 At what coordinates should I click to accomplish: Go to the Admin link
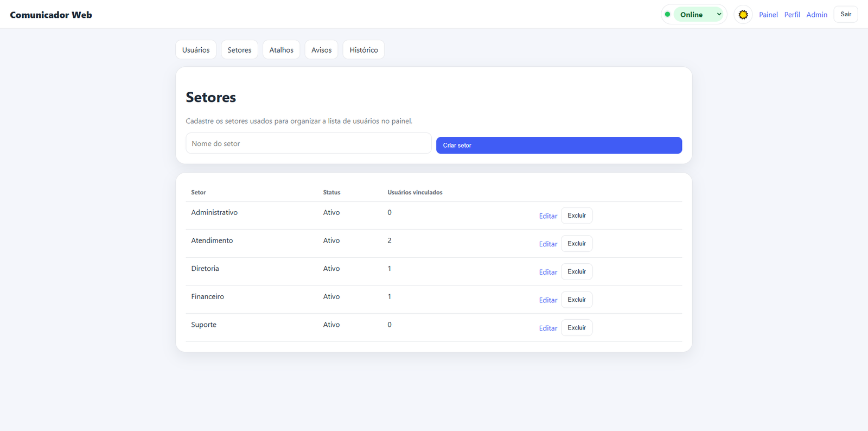click(x=816, y=15)
